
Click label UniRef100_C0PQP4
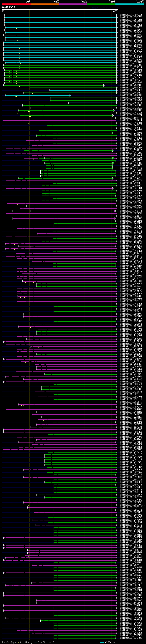(131, 70)
